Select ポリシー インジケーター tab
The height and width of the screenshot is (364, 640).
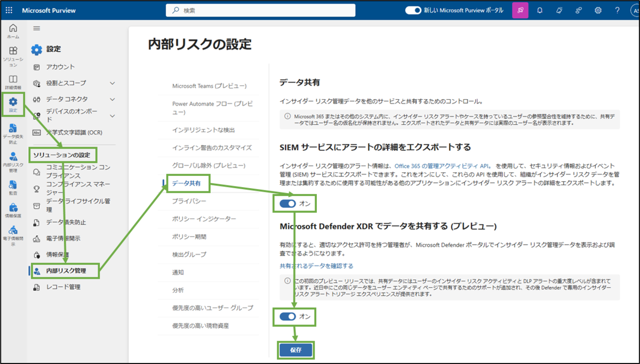point(204,219)
